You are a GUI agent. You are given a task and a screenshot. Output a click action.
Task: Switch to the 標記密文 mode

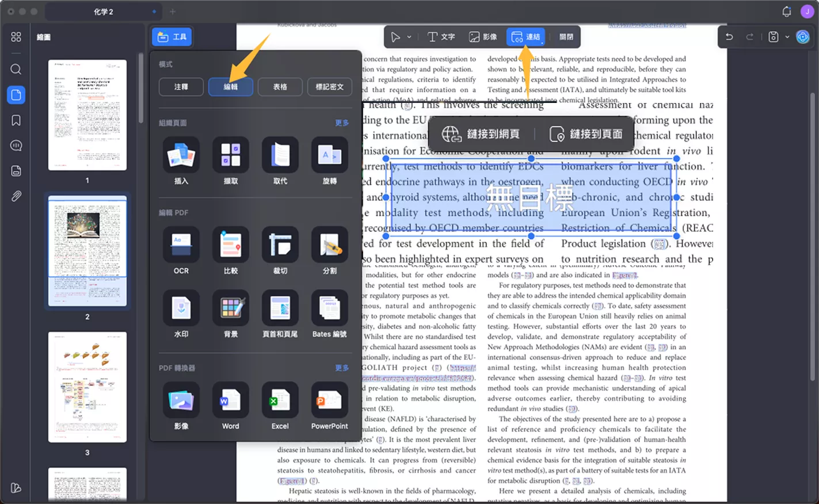tap(330, 87)
